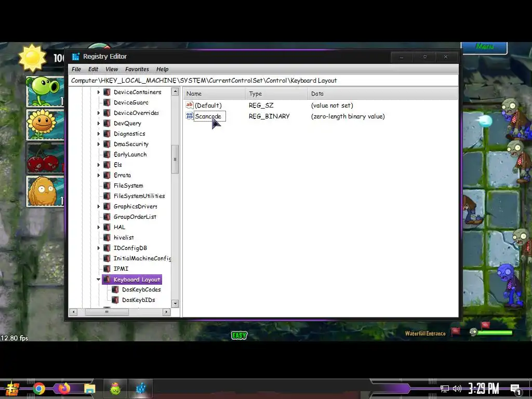
Task: Select the Errata key
Action: coord(122,176)
